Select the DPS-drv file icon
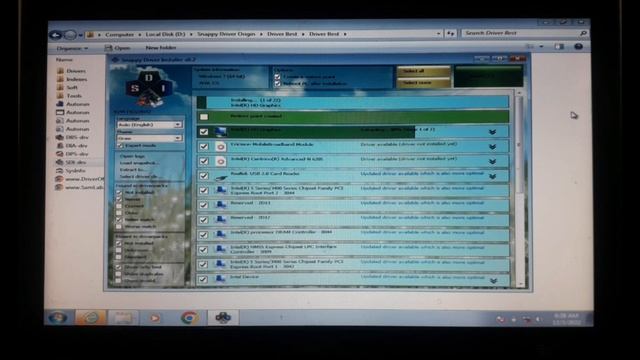This screenshot has width=640, height=360. tap(60, 154)
